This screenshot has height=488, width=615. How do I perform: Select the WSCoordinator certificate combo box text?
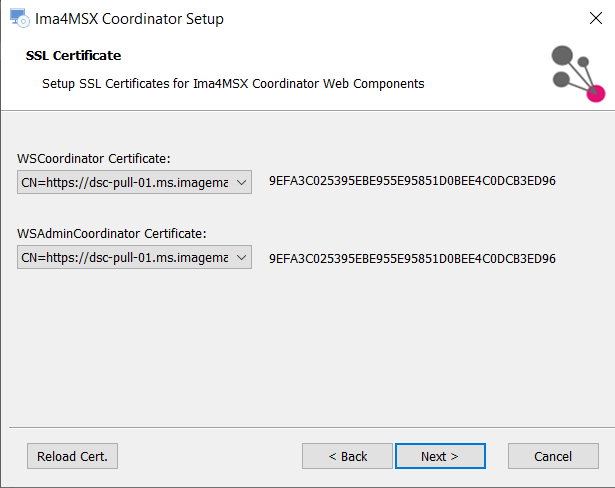(125, 182)
